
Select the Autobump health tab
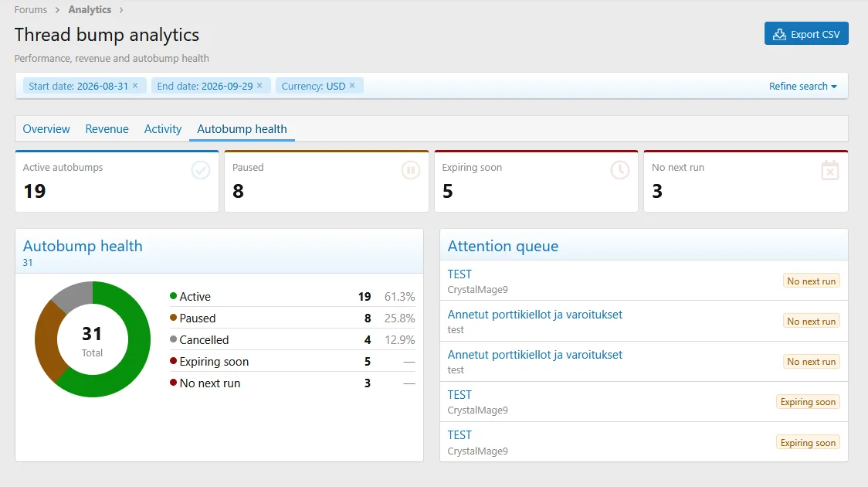242,129
